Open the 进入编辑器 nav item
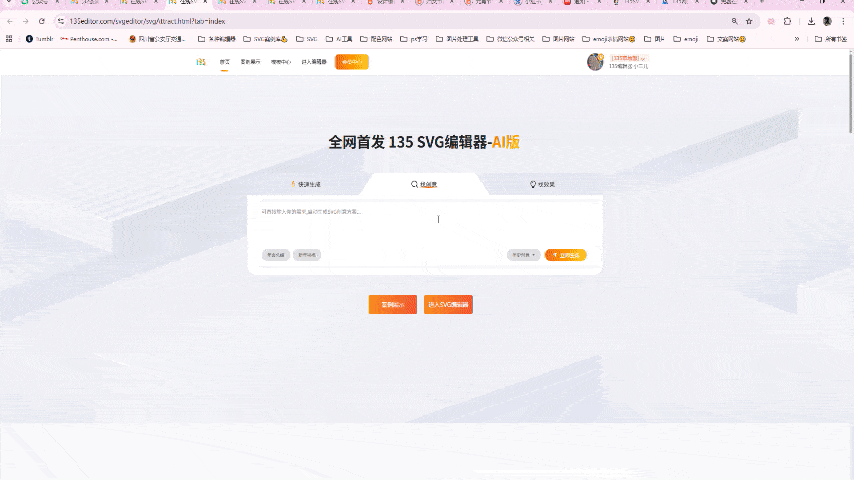 (x=314, y=62)
